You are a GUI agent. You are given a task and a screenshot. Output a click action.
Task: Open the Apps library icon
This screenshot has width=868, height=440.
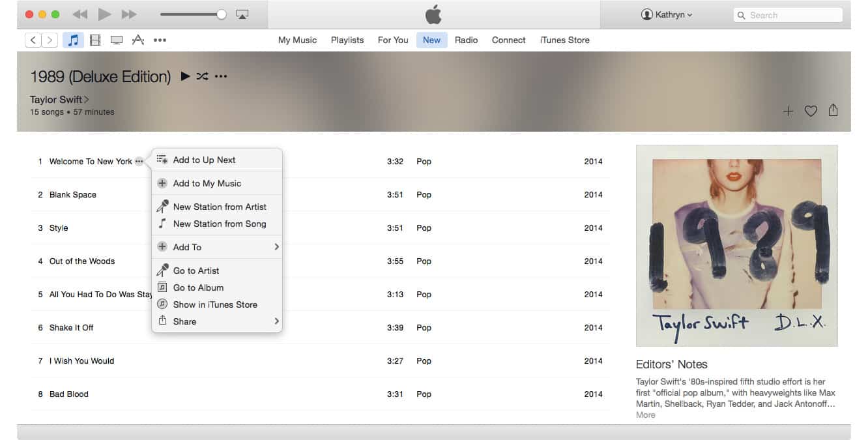(138, 40)
